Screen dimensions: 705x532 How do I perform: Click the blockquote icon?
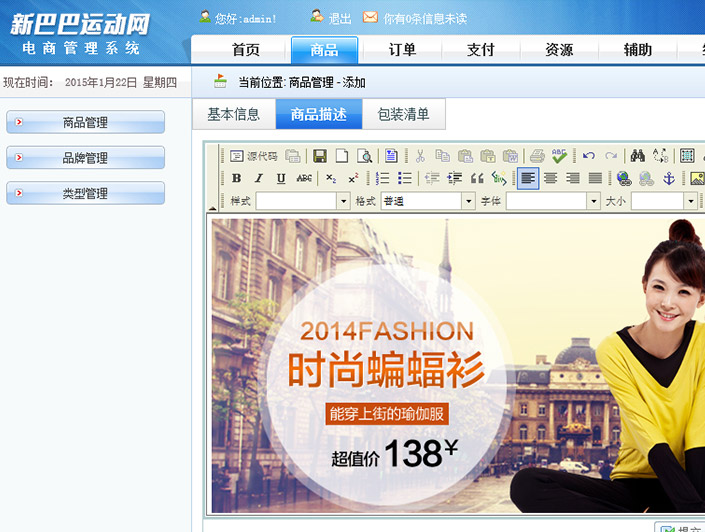point(477,179)
